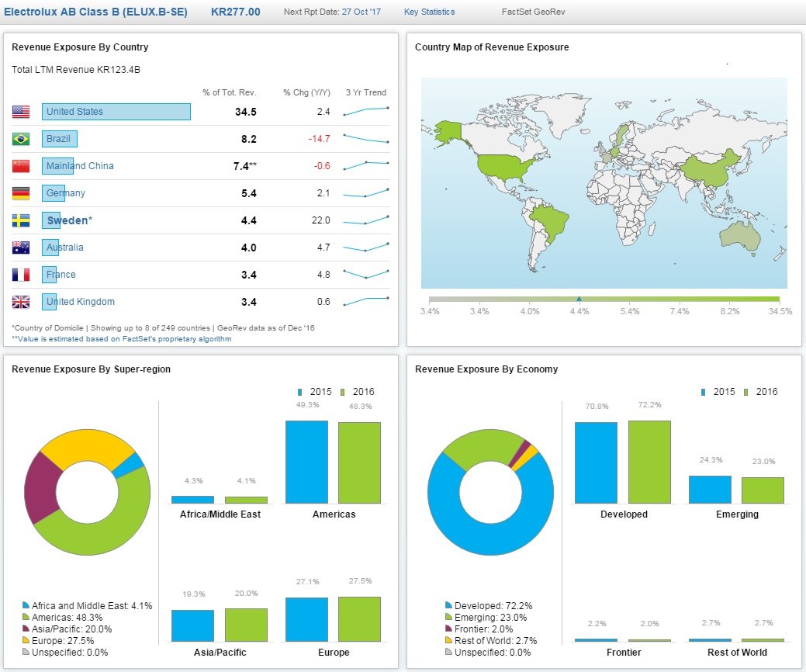
Task: Open the Mainland China country link
Action: [80, 166]
